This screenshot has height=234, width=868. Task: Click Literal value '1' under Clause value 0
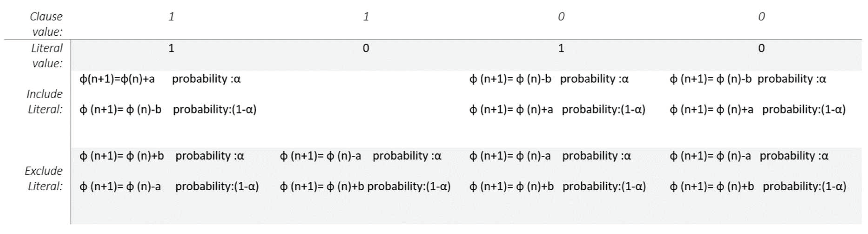click(x=561, y=48)
